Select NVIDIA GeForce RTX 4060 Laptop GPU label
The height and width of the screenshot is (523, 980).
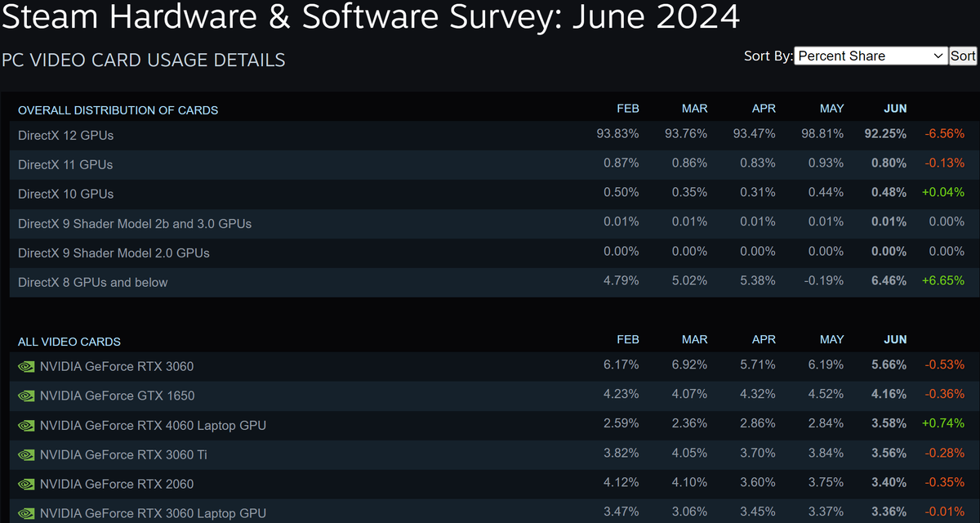click(x=153, y=425)
